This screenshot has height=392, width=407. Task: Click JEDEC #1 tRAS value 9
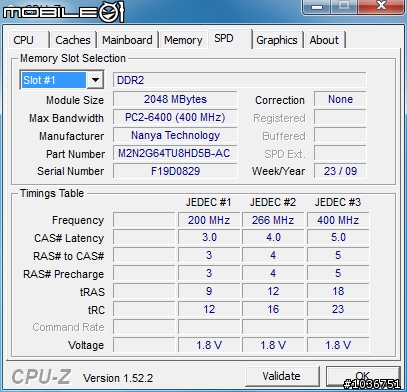209,291
